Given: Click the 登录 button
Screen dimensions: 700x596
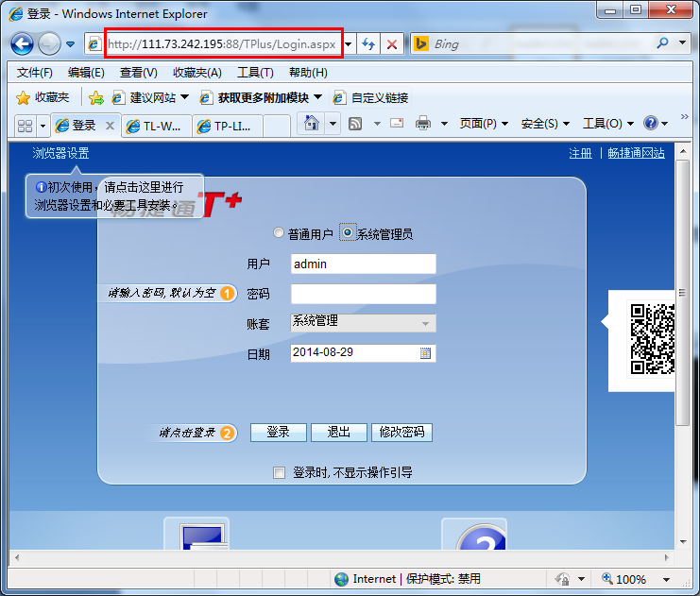Looking at the screenshot, I should pyautogui.click(x=278, y=433).
